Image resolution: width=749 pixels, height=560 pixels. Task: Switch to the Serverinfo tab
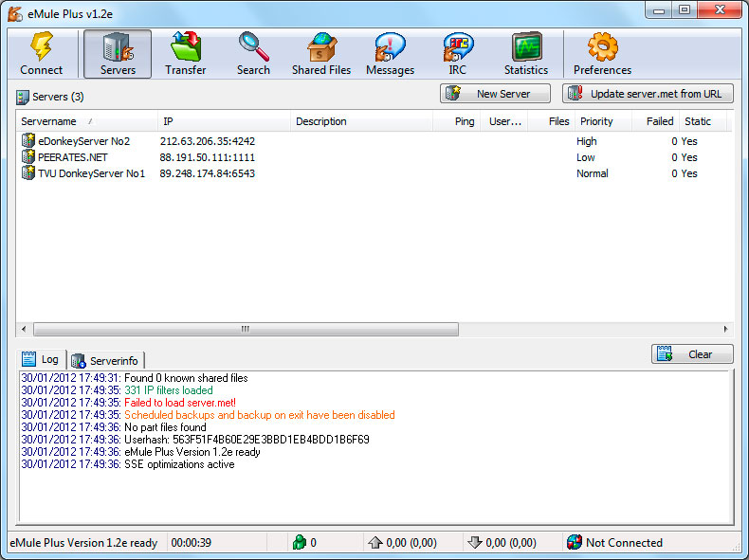pos(105,360)
